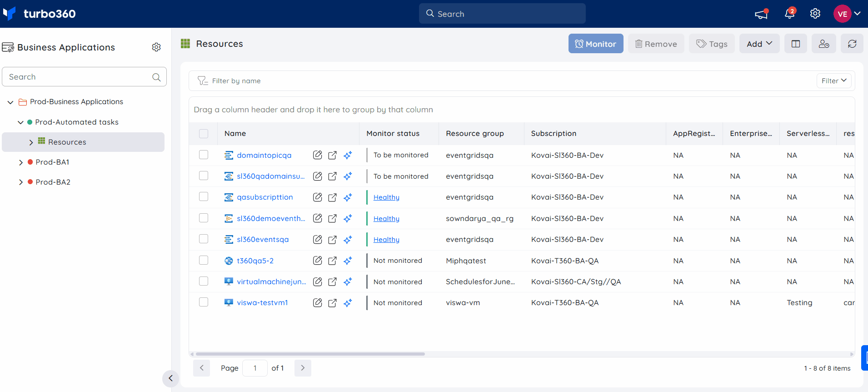Edit the sl360demoeventh resource
This screenshot has height=392, width=868.
(x=318, y=218)
